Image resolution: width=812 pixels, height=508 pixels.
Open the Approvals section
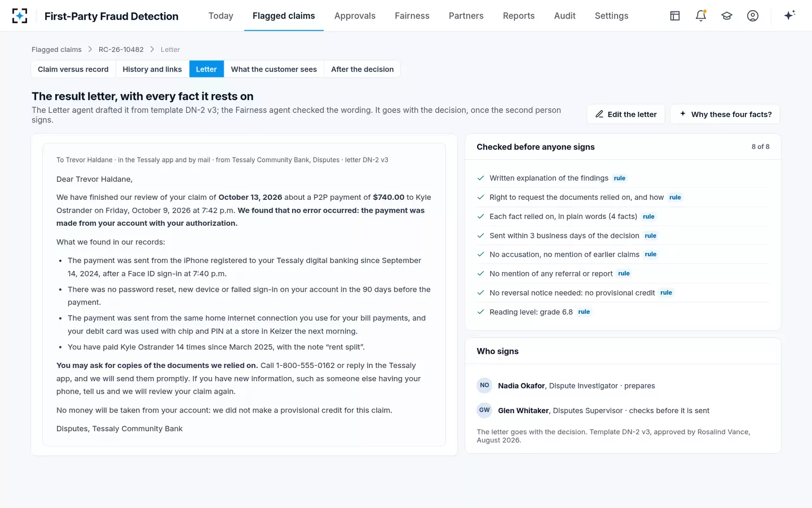(355, 16)
